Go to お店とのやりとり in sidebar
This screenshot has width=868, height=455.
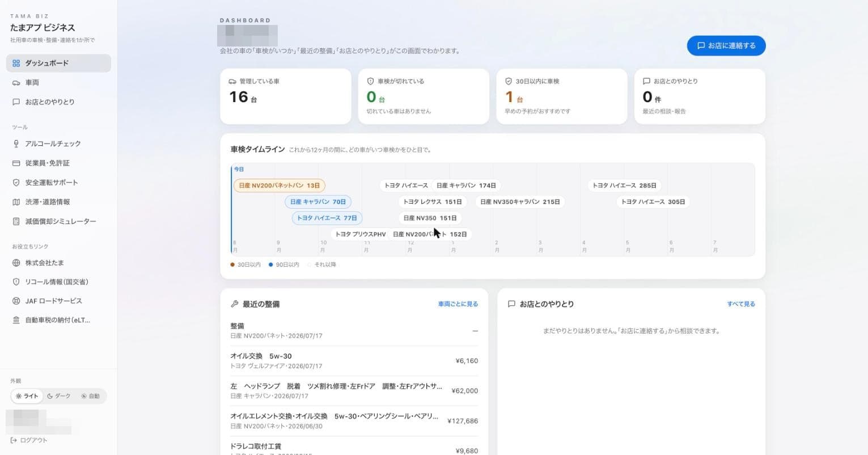(x=58, y=102)
